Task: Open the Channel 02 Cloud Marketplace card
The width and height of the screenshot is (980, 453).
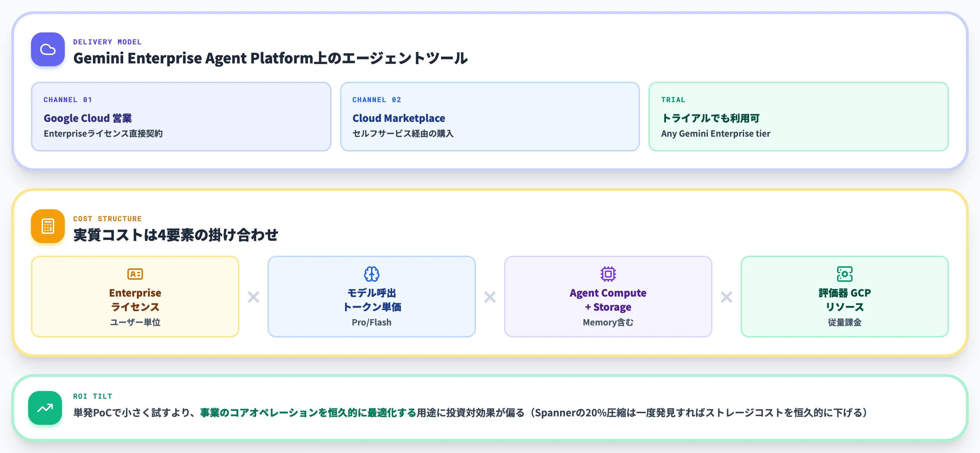Action: tap(490, 117)
